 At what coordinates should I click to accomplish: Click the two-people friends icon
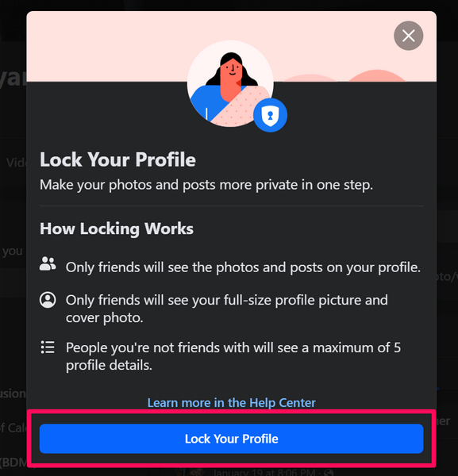[48, 263]
